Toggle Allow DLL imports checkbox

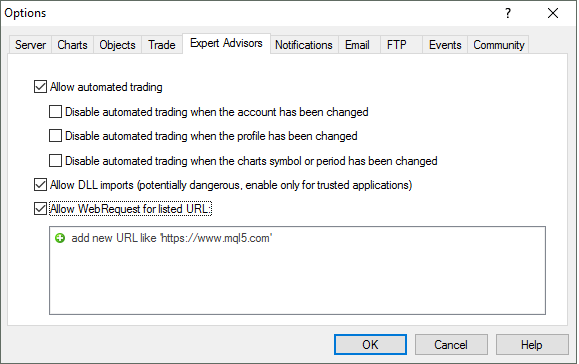click(x=40, y=185)
